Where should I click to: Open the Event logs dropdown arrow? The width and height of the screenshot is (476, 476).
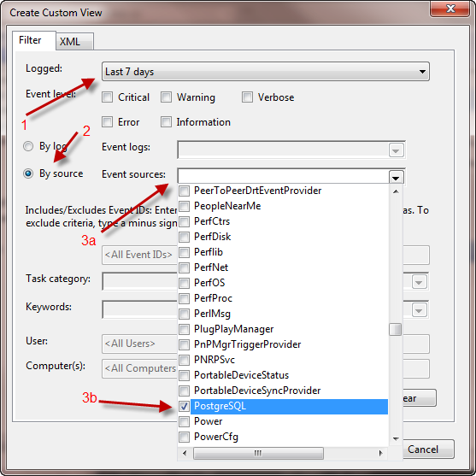click(x=396, y=150)
